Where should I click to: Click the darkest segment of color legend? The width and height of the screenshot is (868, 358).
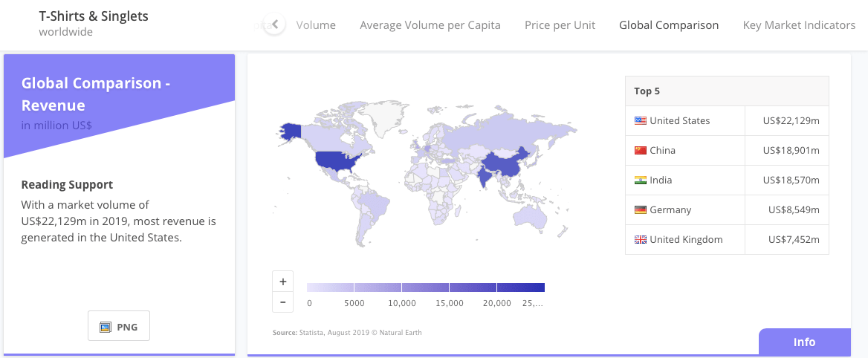point(520,287)
